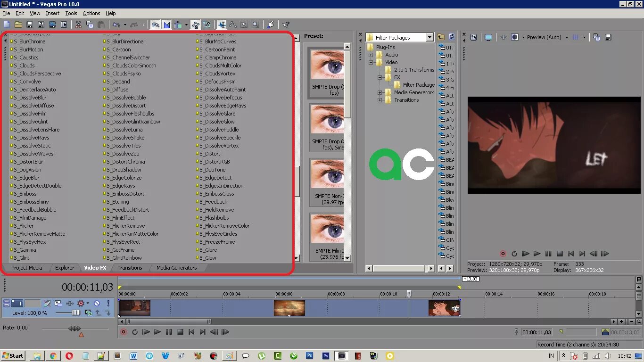The width and height of the screenshot is (644, 362).
Task: Toggle Enable Snapping in toolbar
Action: 155,25
